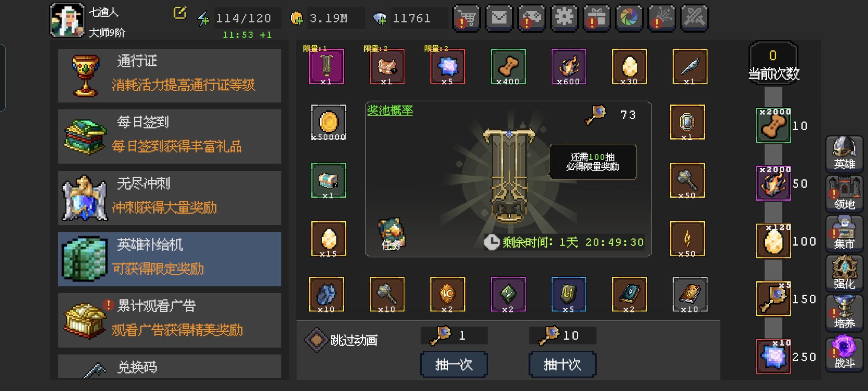
Task: Click the gamepad controller icon
Action: point(532,18)
